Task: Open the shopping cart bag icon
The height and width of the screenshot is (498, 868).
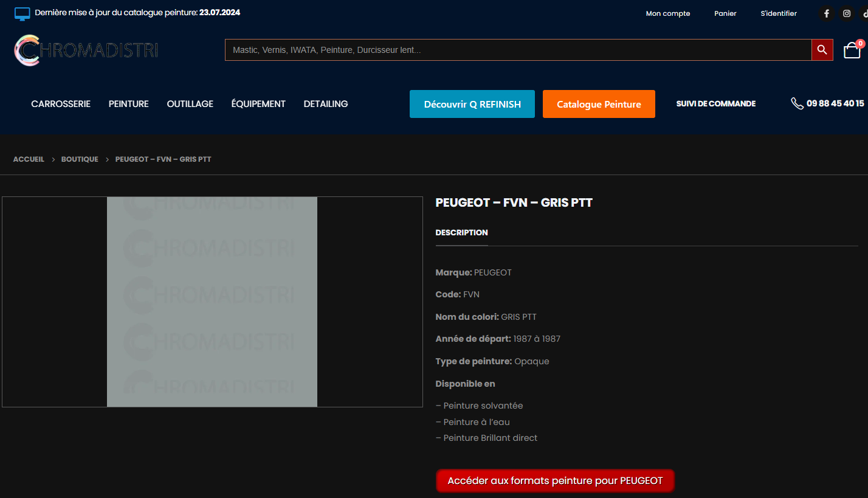Action: tap(853, 50)
